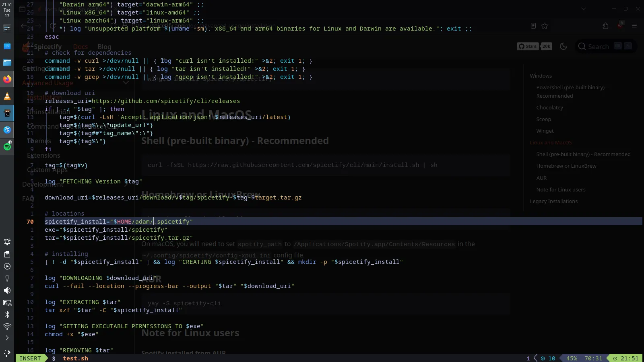Jump to Note for Linux users outline entry
The height and width of the screenshot is (362, 644).
[x=561, y=189]
